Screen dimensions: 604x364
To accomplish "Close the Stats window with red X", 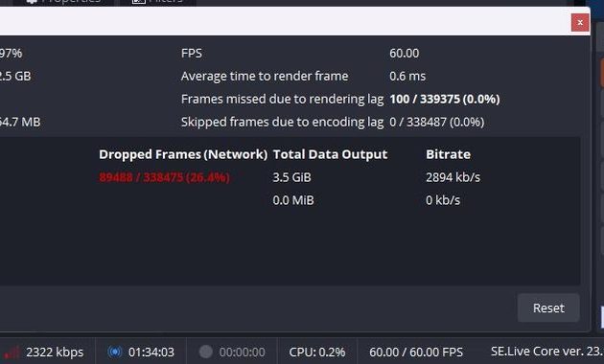I will click(580, 23).
